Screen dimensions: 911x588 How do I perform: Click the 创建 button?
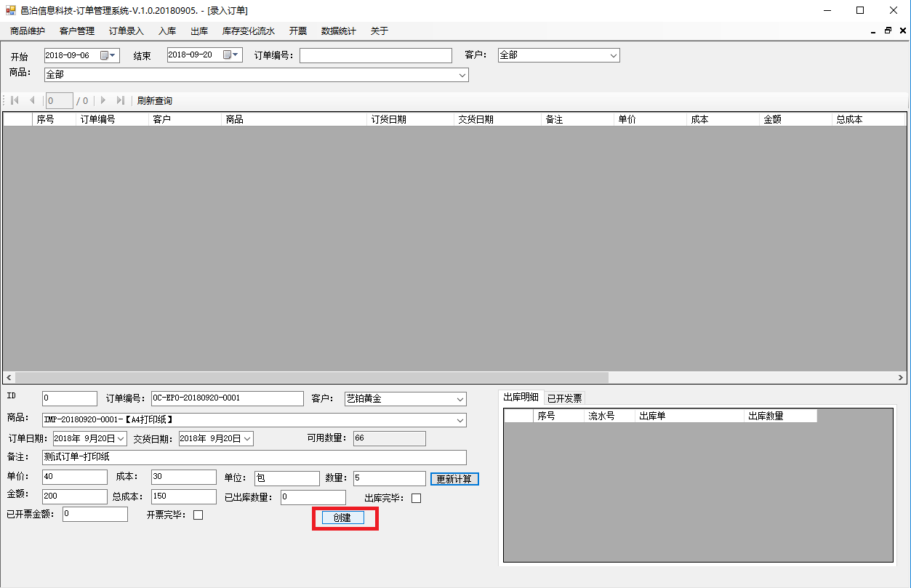click(342, 517)
